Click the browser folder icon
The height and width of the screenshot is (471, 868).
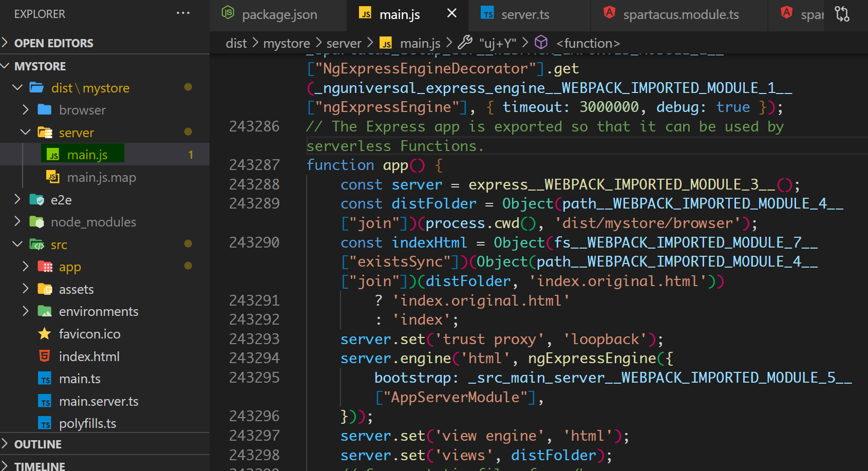(45, 110)
